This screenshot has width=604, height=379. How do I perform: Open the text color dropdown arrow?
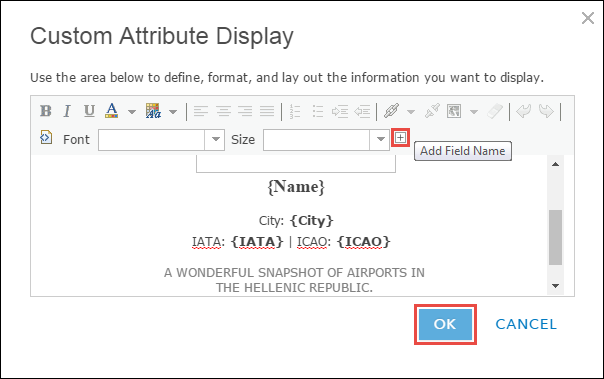pyautogui.click(x=132, y=112)
